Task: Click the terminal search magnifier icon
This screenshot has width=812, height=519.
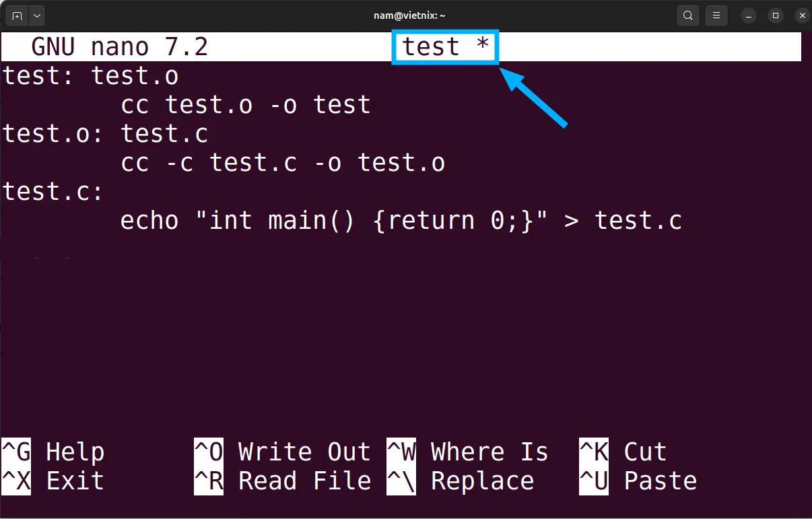Action: [x=687, y=15]
